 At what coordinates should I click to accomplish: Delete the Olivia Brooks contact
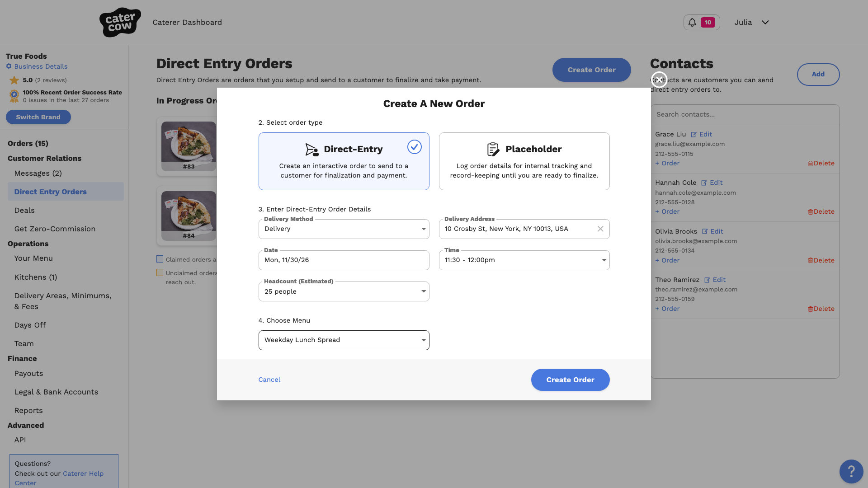tap(821, 260)
